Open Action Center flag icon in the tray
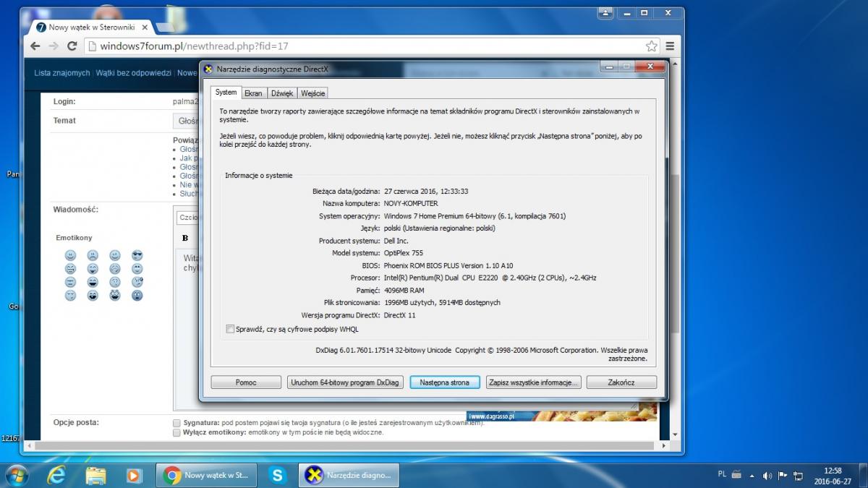Viewport: 868px width, 488px height. (x=783, y=476)
